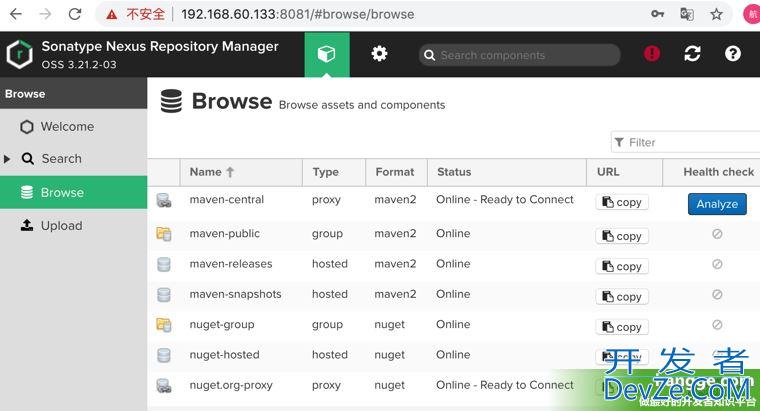This screenshot has width=760, height=411.
Task: Open the maven-releases repository row
Action: (x=454, y=266)
